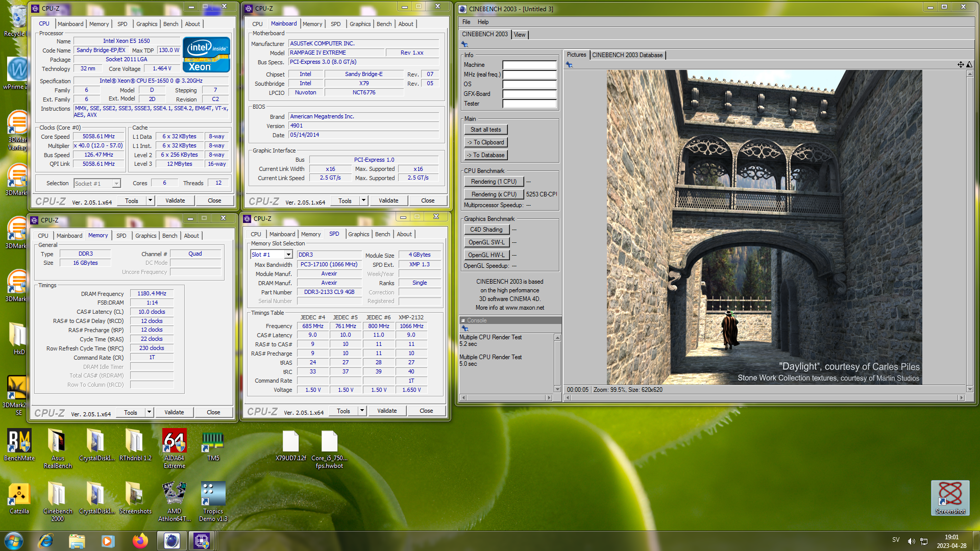Click the Tester input field

pos(529,104)
